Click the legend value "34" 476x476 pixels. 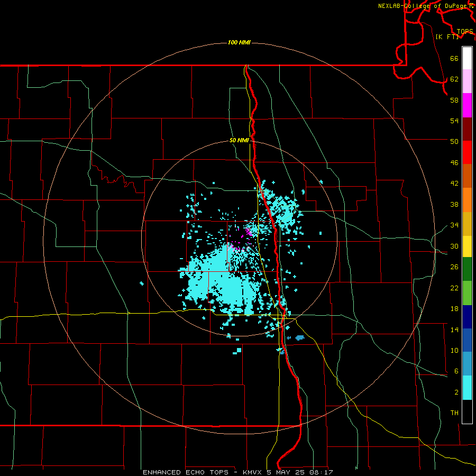coord(454,225)
